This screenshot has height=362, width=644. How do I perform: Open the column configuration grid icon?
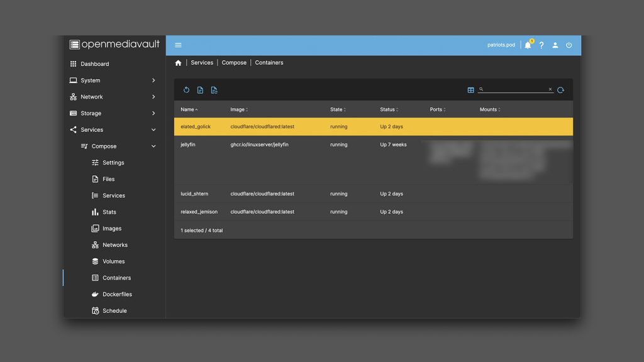[x=471, y=89]
